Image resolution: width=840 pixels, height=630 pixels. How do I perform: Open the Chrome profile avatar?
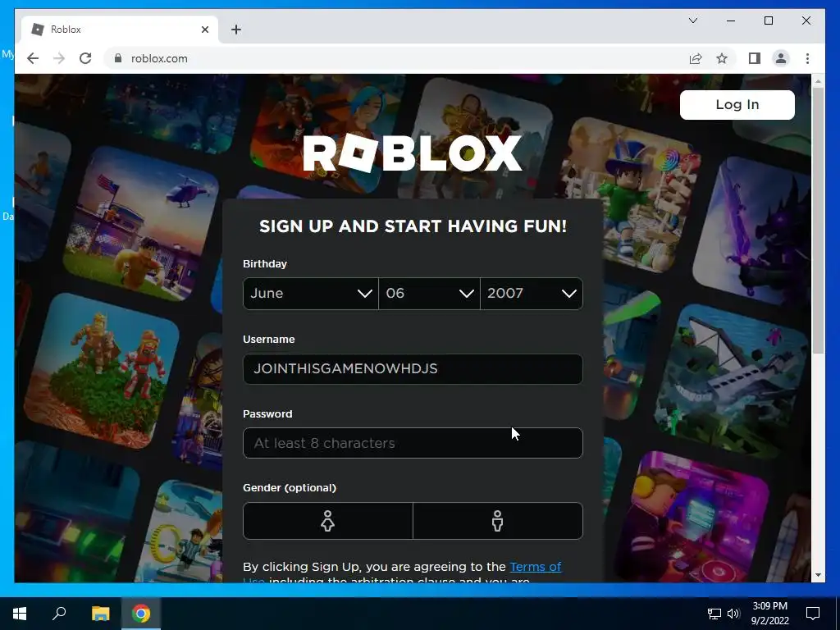click(x=781, y=58)
